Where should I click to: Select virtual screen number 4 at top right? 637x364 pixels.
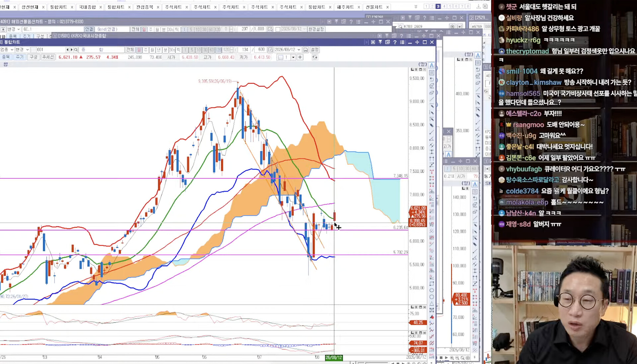coord(444,7)
